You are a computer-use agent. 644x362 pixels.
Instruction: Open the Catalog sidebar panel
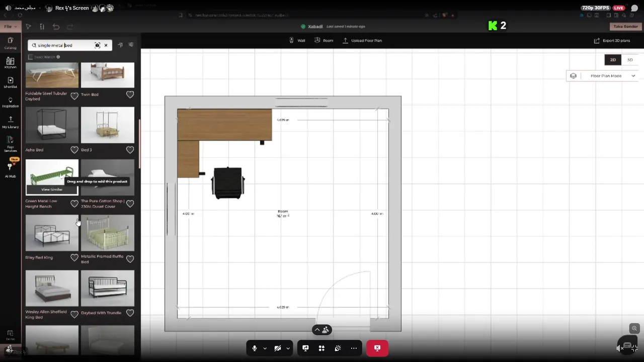(x=10, y=43)
